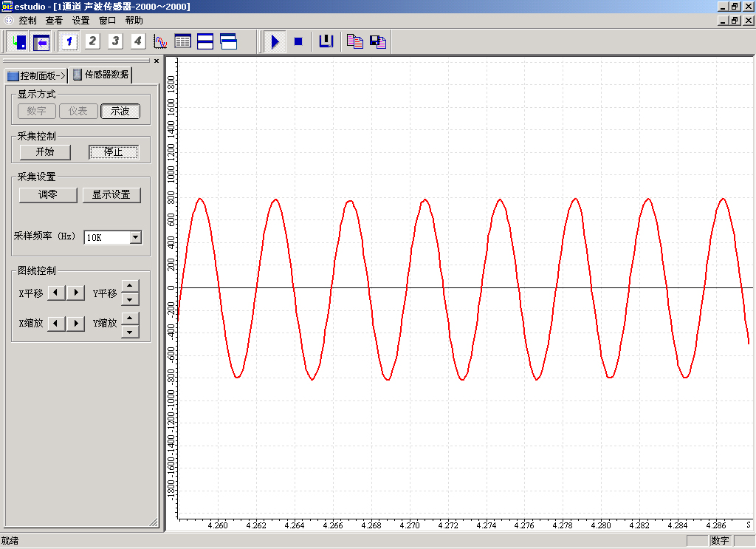This screenshot has width=756, height=549.
Task: Click the blue play start-acquisition icon
Action: coord(275,41)
